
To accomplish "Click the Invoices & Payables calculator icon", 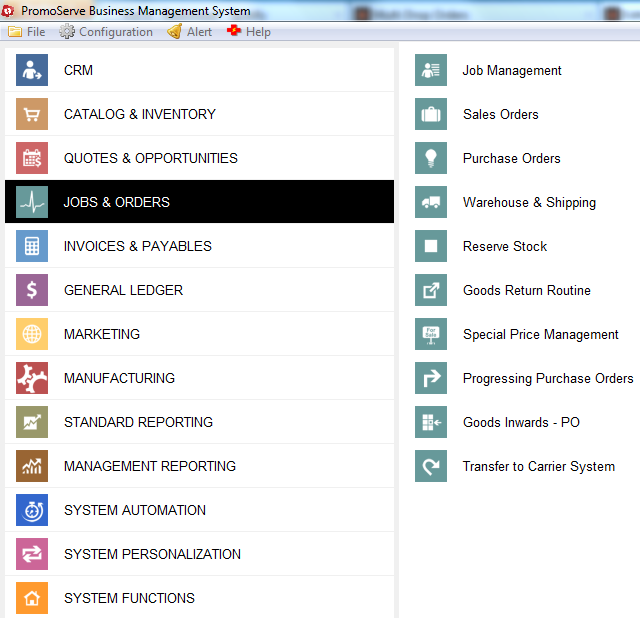I will click(x=32, y=246).
